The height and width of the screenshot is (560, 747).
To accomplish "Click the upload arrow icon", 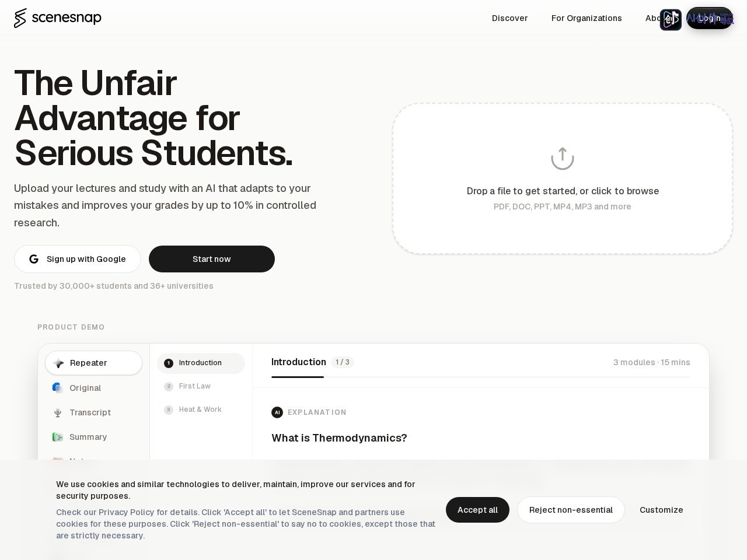I will [x=563, y=158].
